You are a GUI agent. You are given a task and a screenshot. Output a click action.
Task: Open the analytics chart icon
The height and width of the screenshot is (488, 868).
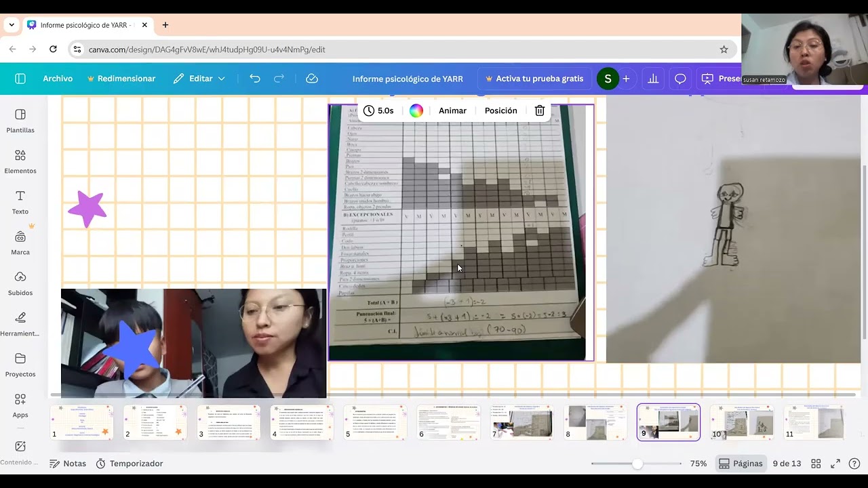point(653,79)
